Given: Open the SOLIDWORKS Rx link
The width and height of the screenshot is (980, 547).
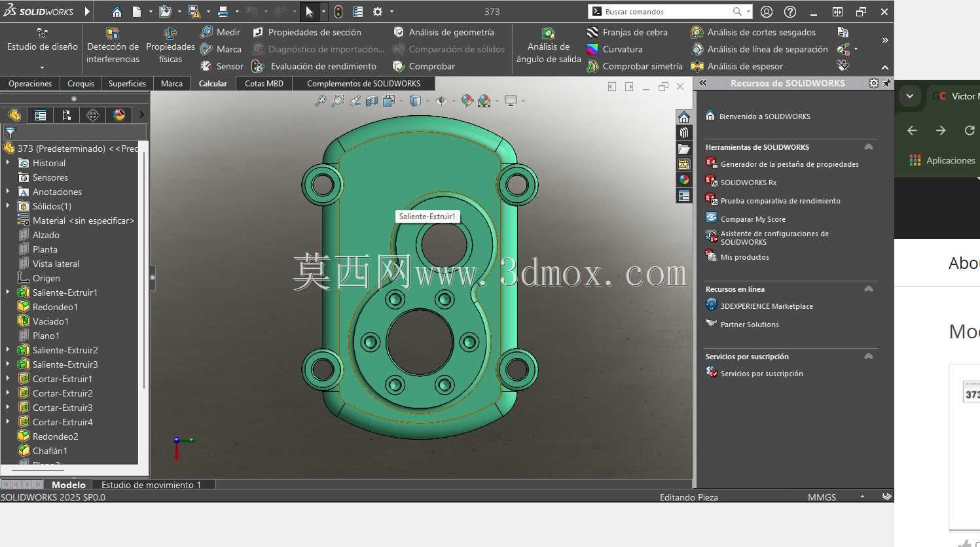Looking at the screenshot, I should pyautogui.click(x=748, y=183).
